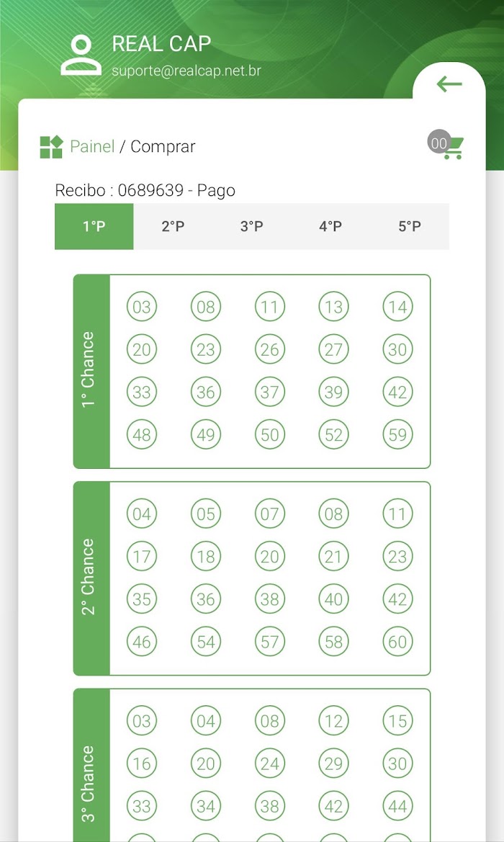The width and height of the screenshot is (504, 842).
Task: Select number 37 in 1° Chance
Action: (269, 393)
